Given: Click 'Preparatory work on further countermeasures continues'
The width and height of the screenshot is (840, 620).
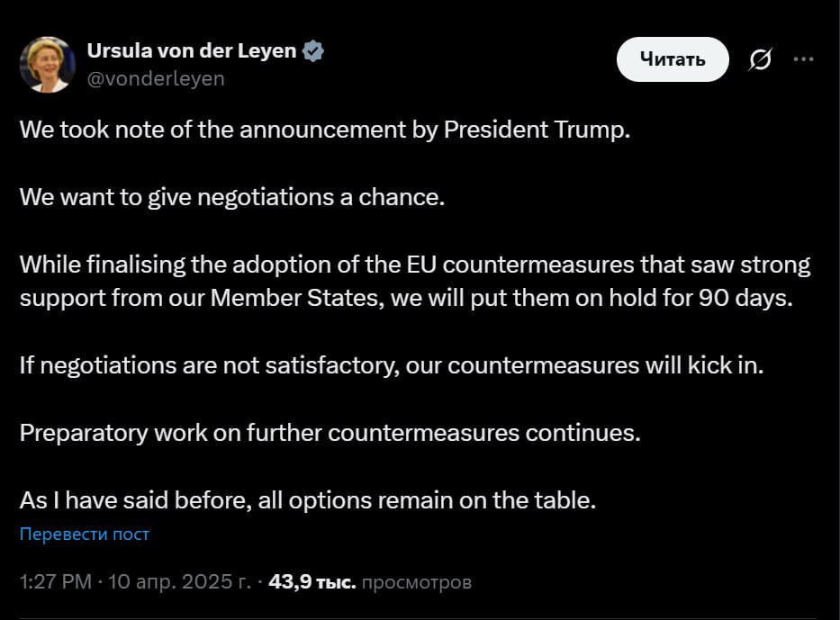Looking at the screenshot, I should pyautogui.click(x=330, y=432).
